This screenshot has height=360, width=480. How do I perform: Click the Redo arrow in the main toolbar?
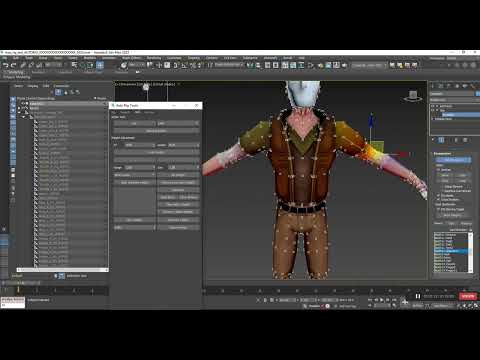tap(14, 65)
